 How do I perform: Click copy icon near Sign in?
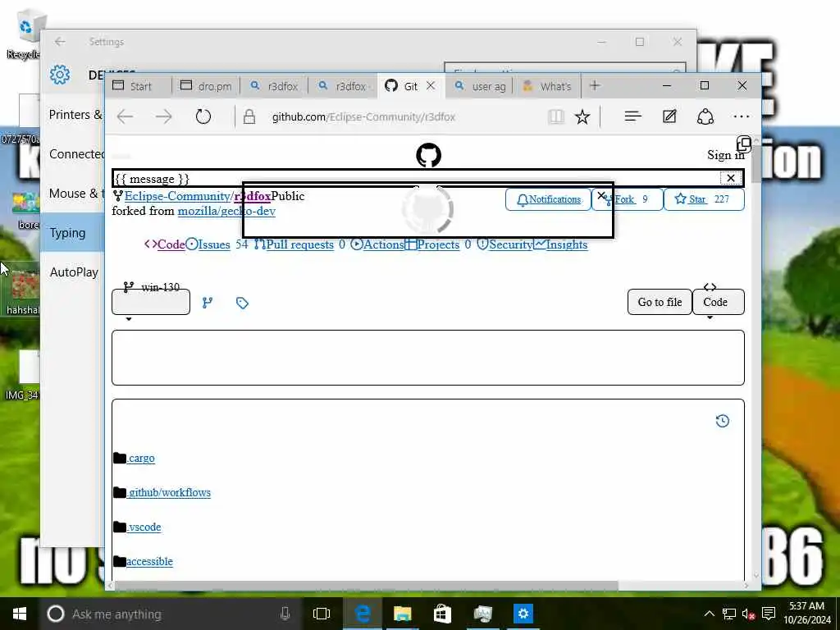(743, 144)
